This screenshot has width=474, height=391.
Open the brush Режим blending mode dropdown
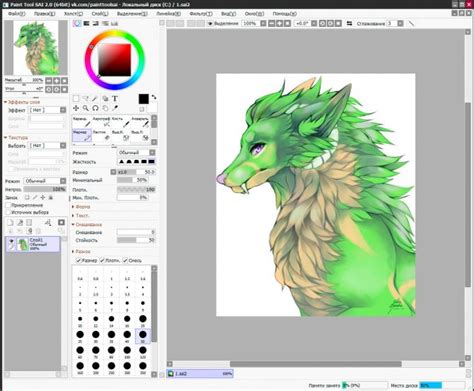[x=136, y=152]
